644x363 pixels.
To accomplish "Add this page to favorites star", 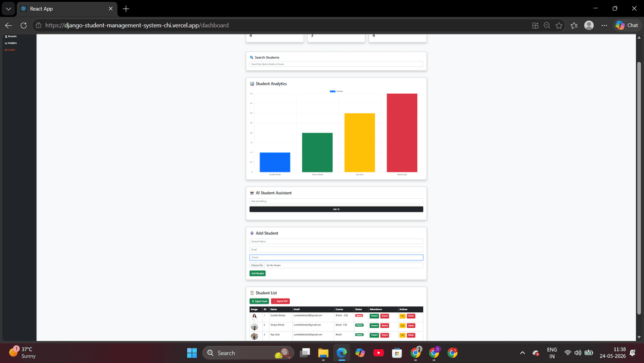I will click(559, 25).
